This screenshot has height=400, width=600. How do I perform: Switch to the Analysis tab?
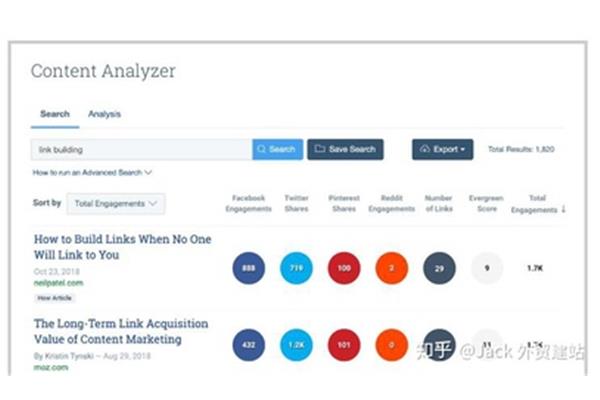coord(104,114)
